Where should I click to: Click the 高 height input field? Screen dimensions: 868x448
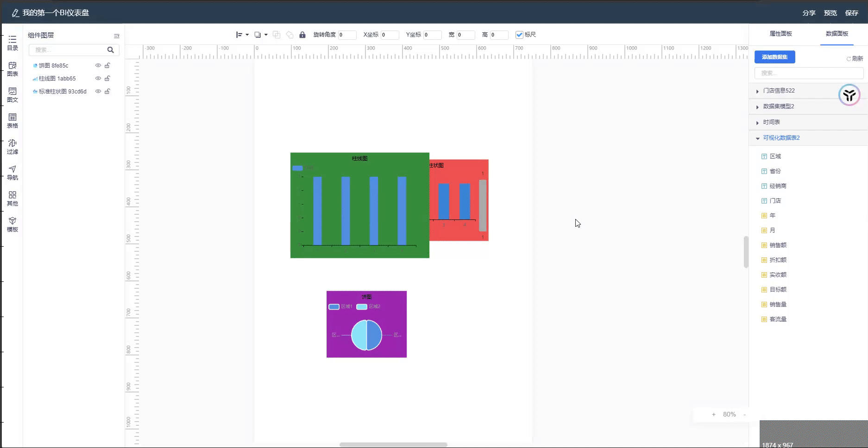click(x=499, y=35)
